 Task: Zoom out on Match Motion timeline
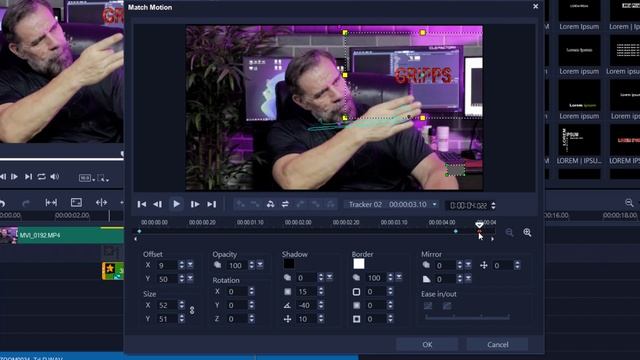(x=509, y=233)
